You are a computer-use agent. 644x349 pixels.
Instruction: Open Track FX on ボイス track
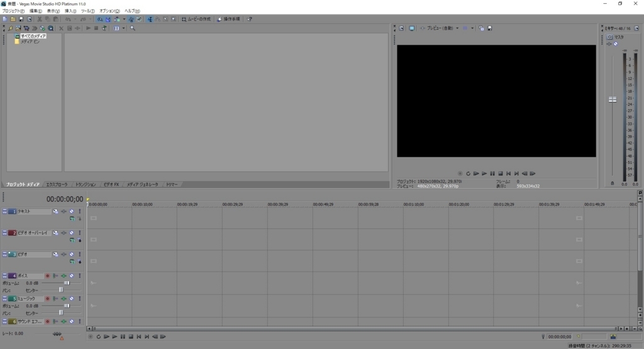[x=64, y=276]
